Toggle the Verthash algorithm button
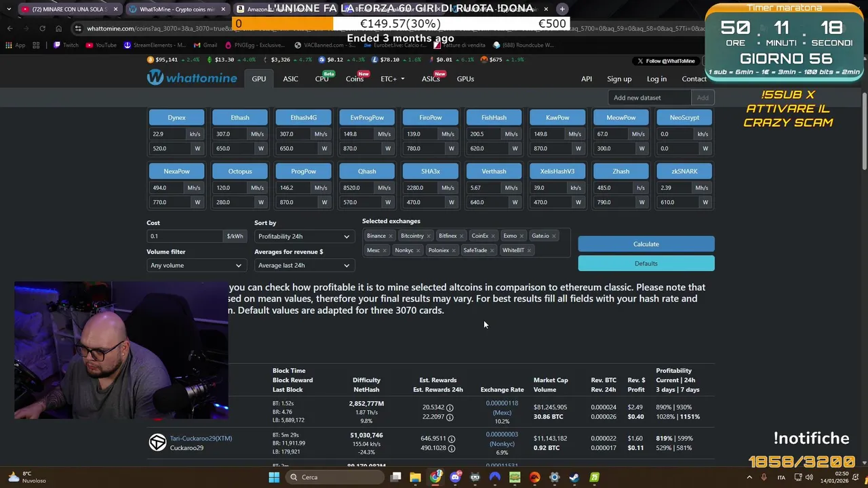The height and width of the screenshot is (488, 868). [494, 171]
